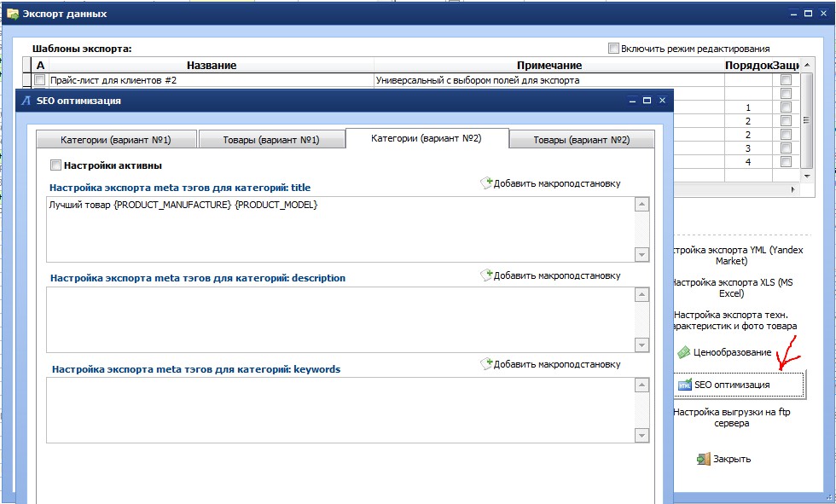This screenshot has width=836, height=504.
Task: Maximize the Экспорт данных window
Action: tap(809, 14)
